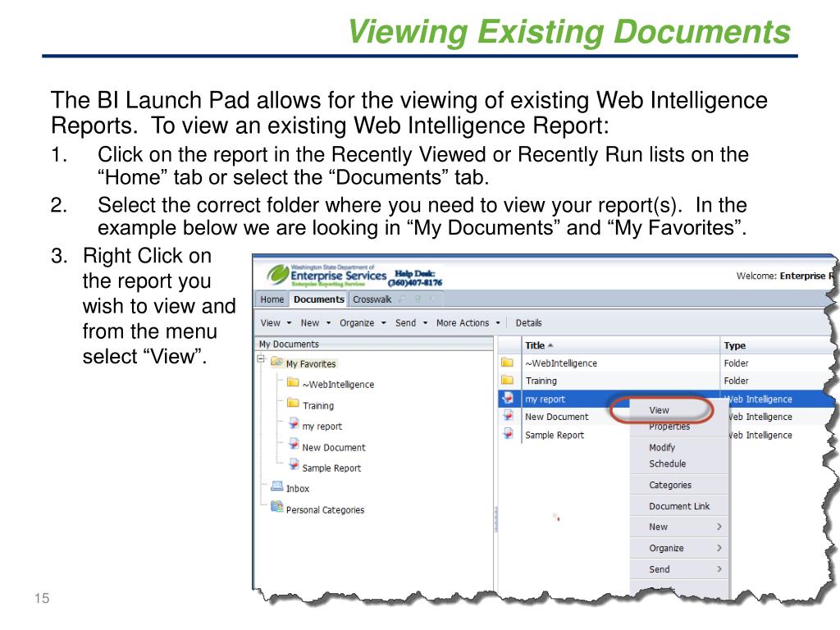Select ~WebIntelligence label in tree
Viewport: 840px width, 630px height.
[x=338, y=385]
